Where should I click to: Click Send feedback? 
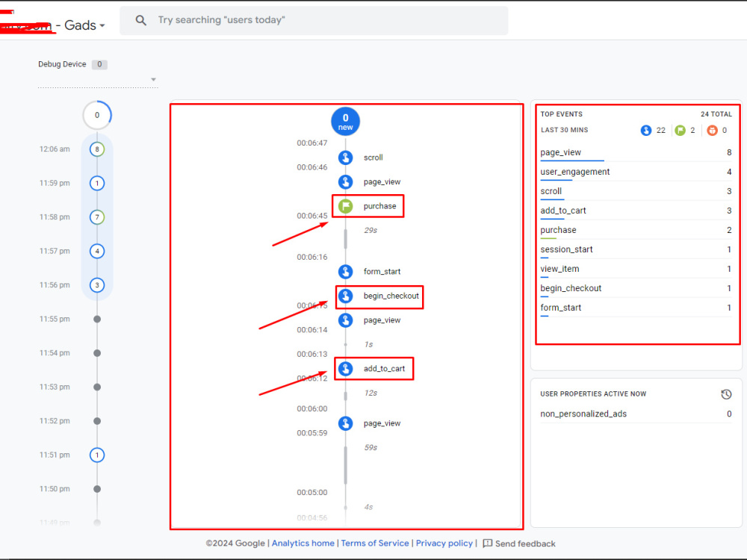525,544
